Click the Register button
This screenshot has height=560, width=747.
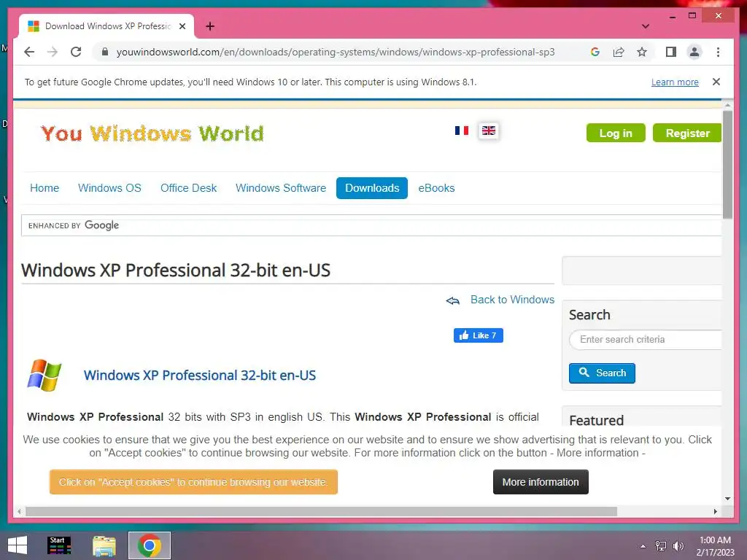click(687, 133)
